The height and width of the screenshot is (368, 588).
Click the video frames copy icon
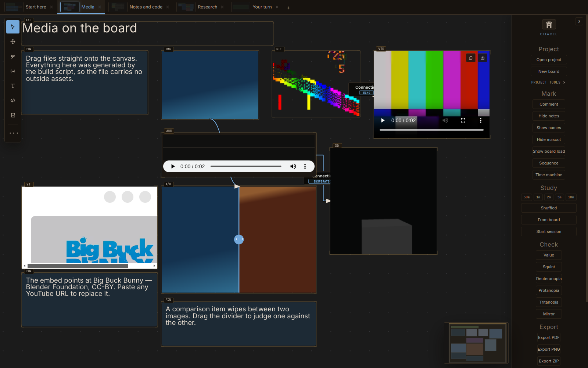coord(470,58)
